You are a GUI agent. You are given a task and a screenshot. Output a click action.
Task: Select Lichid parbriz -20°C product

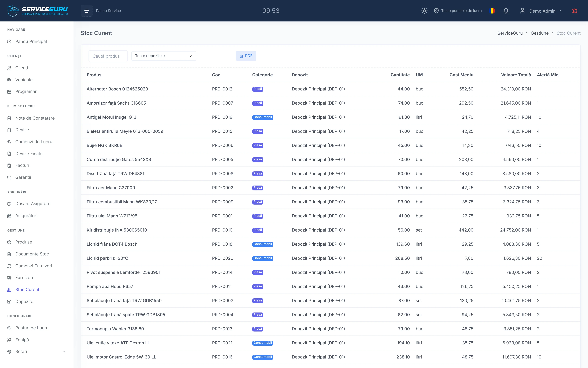point(107,258)
